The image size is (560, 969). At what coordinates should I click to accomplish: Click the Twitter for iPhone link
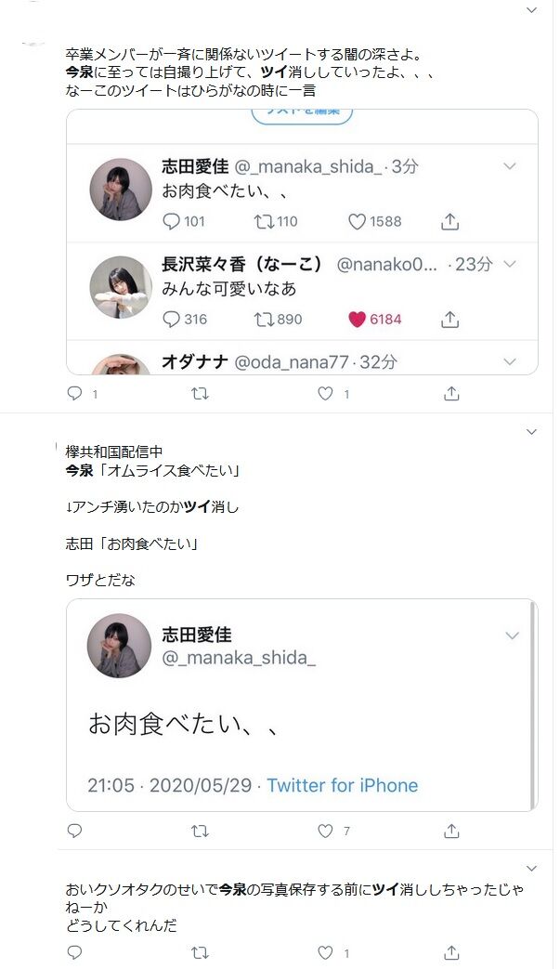(x=342, y=785)
